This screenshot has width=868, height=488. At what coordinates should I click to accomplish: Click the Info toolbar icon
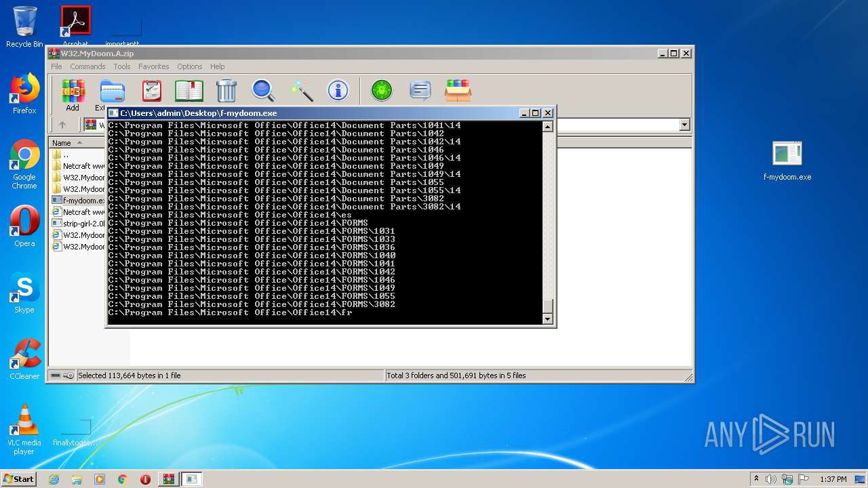(338, 90)
